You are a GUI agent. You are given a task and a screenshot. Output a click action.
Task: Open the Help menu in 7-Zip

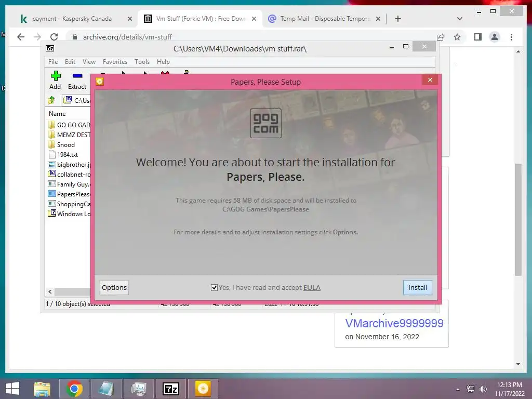pyautogui.click(x=163, y=62)
